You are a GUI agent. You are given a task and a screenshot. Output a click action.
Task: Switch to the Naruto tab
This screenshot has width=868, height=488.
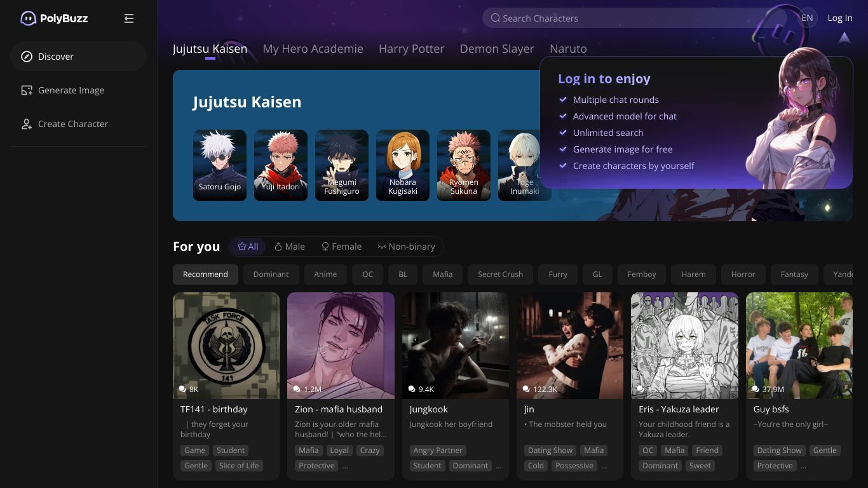click(568, 48)
